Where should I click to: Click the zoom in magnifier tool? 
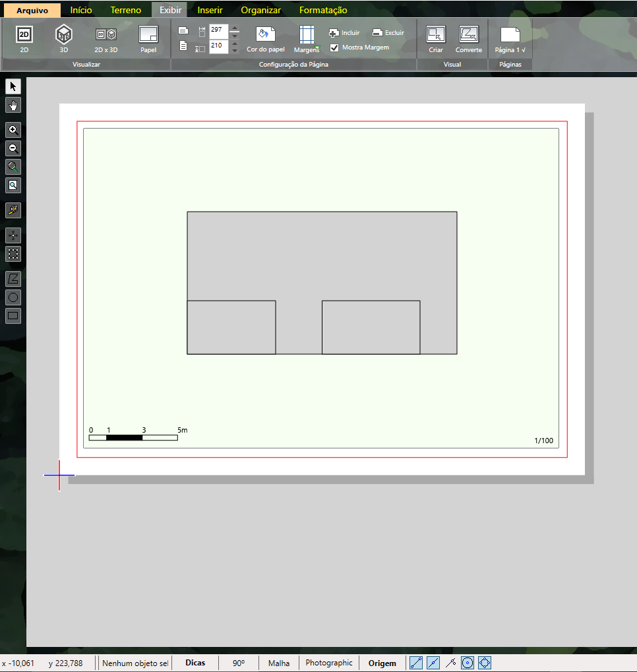(x=13, y=130)
